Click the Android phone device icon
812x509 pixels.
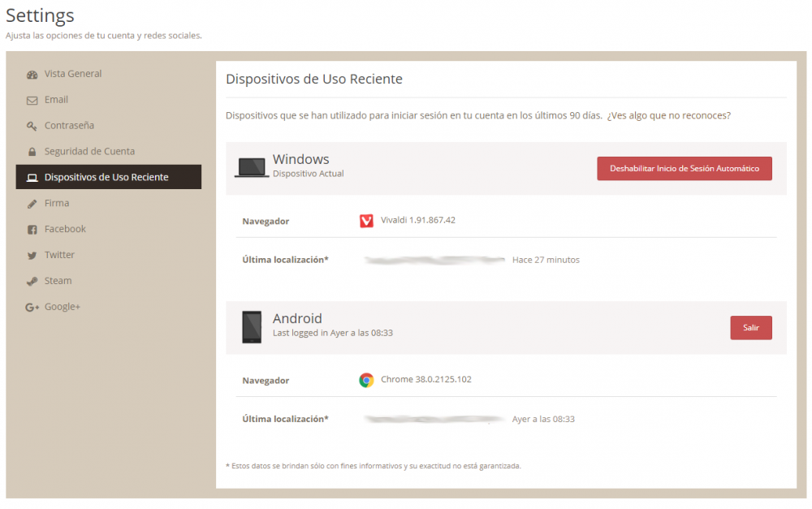(x=252, y=326)
